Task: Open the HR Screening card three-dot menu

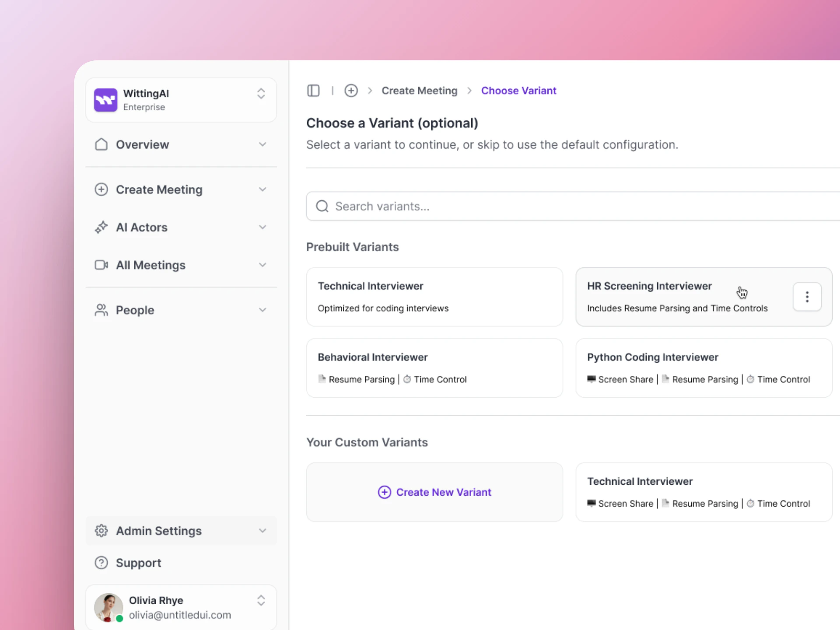Action: click(807, 297)
